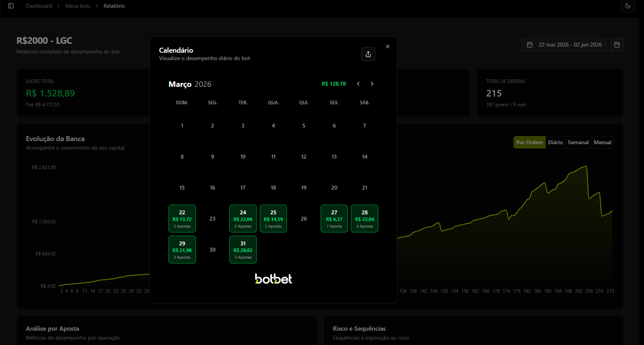Image resolution: width=644 pixels, height=345 pixels.
Task: Click the R$ 1.304,02 axis label
Action: coord(44,222)
